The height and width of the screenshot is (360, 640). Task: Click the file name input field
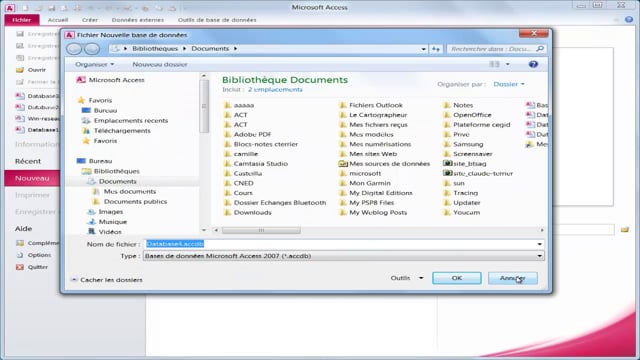click(344, 244)
